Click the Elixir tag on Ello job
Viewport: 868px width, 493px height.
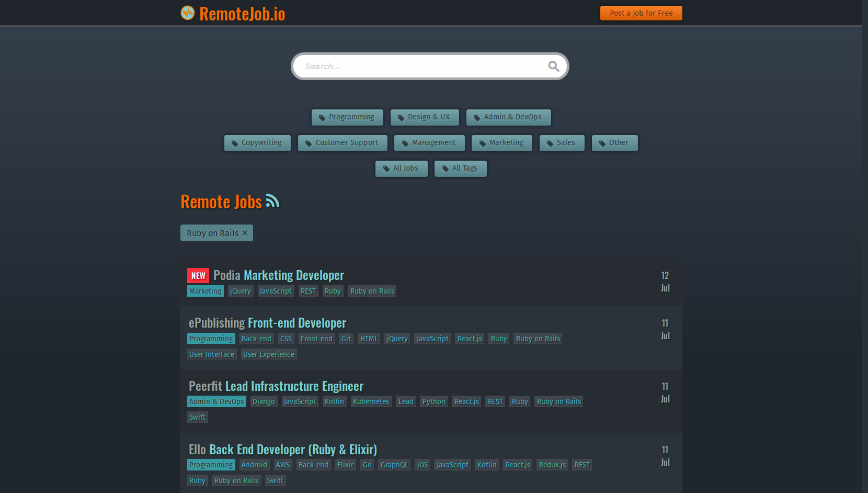click(x=346, y=465)
